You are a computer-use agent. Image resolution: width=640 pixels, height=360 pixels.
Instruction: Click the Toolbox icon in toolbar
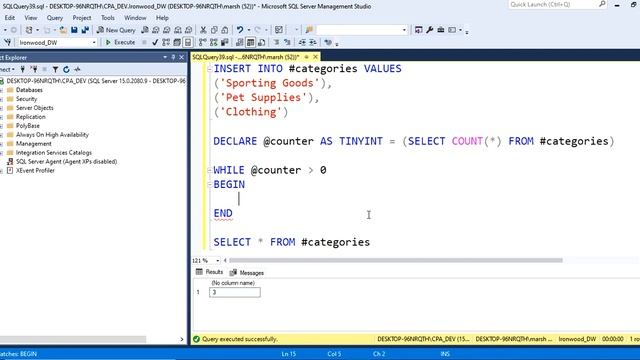pos(441,30)
